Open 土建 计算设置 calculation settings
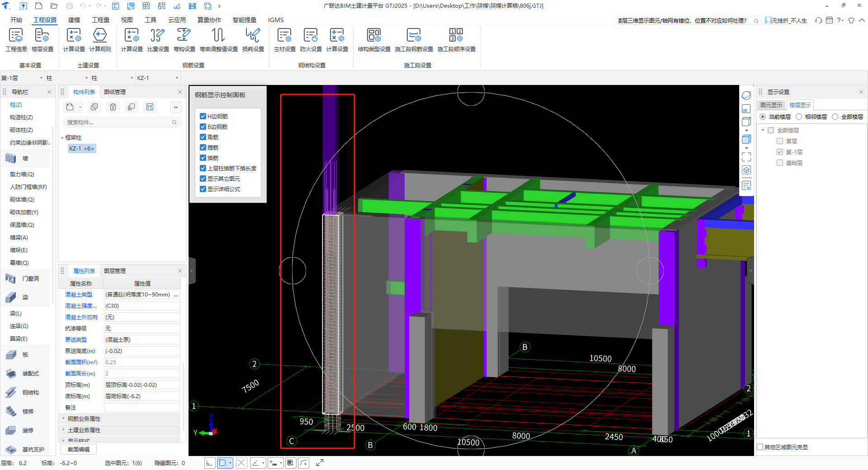This screenshot has width=868, height=470. coord(74,40)
